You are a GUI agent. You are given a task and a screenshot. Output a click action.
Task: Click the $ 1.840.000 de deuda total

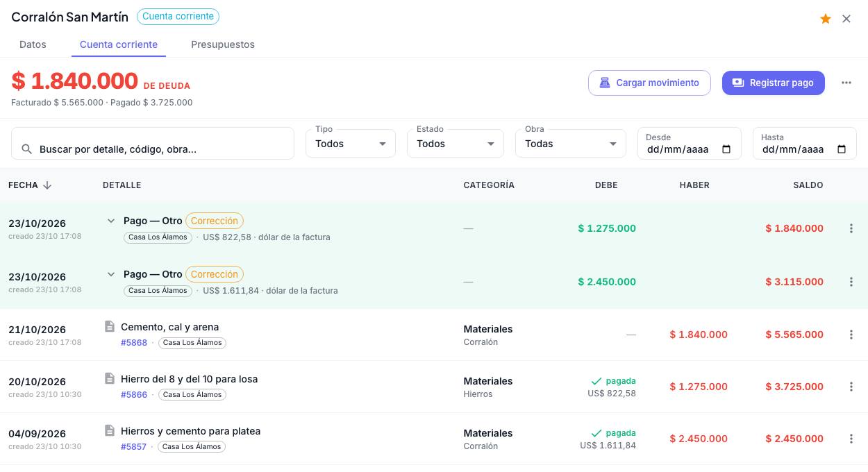pos(74,81)
